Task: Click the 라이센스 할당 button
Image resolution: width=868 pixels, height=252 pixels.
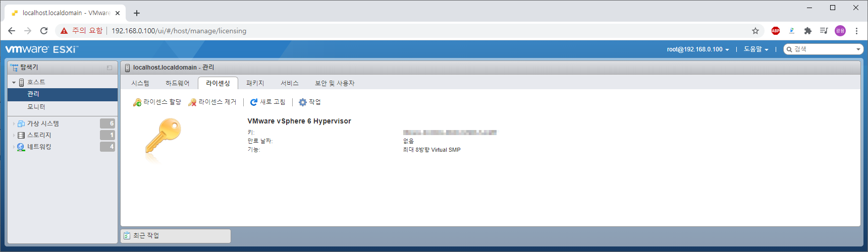Action: 157,102
